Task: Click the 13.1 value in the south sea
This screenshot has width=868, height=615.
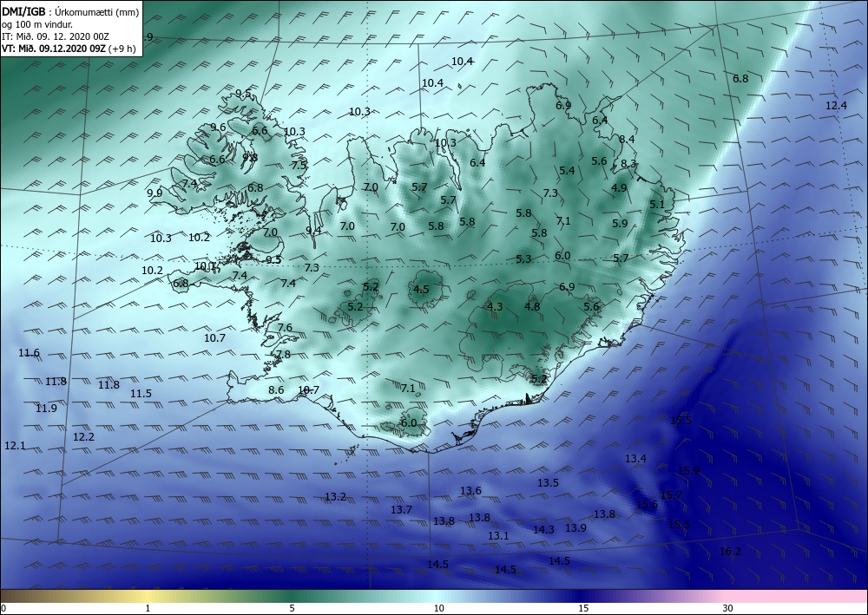Action: [x=498, y=535]
